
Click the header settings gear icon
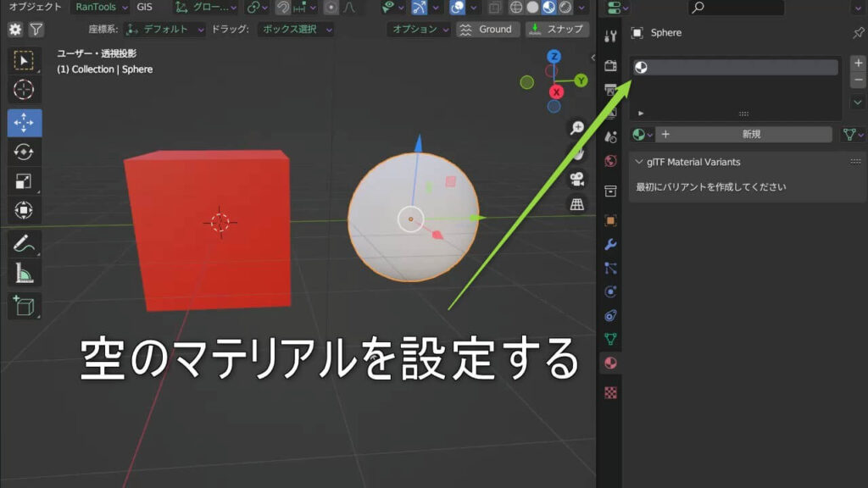(15, 30)
